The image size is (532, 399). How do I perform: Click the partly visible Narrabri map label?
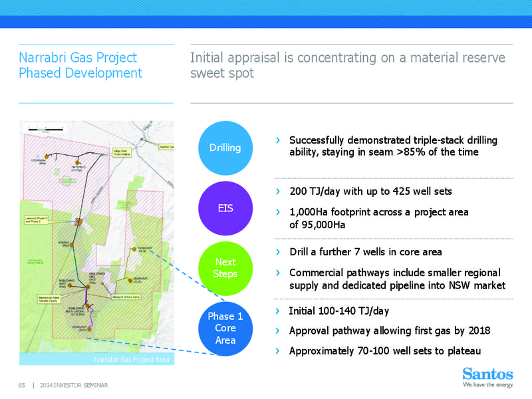[167, 147]
